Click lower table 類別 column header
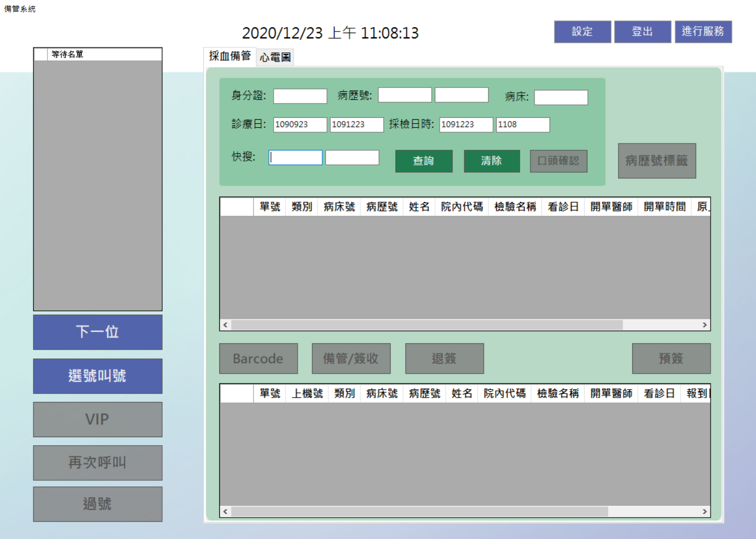 [x=344, y=393]
